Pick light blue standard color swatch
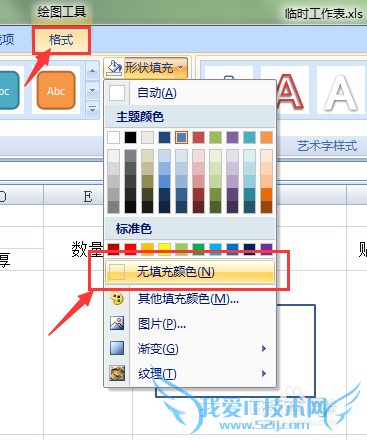 (215, 249)
